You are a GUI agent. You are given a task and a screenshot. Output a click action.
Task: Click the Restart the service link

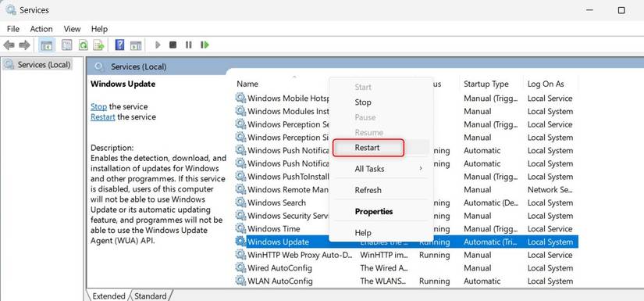[x=103, y=116]
